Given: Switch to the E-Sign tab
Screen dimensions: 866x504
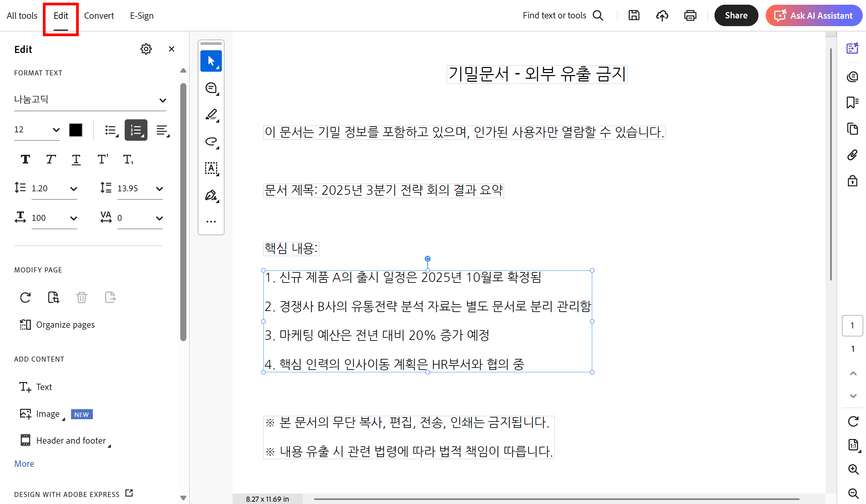Looking at the screenshot, I should [x=141, y=15].
